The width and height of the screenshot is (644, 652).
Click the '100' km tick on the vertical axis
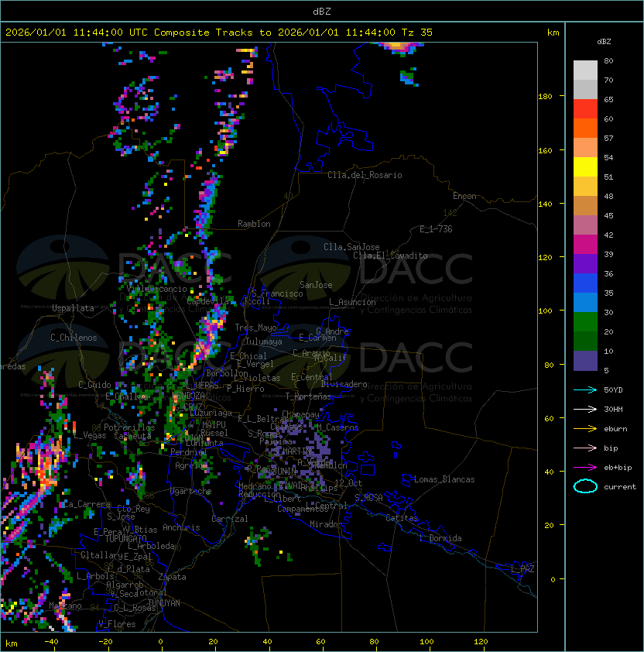pyautogui.click(x=545, y=311)
